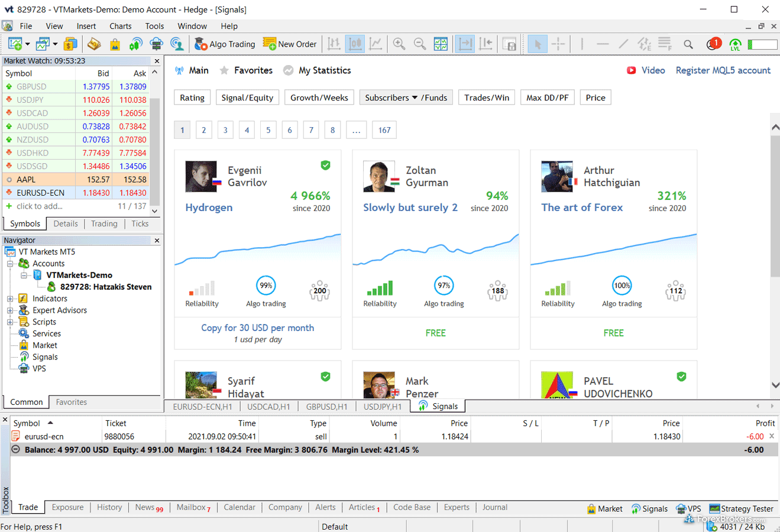Click the Signals icon in the bottom status bar

point(649,508)
